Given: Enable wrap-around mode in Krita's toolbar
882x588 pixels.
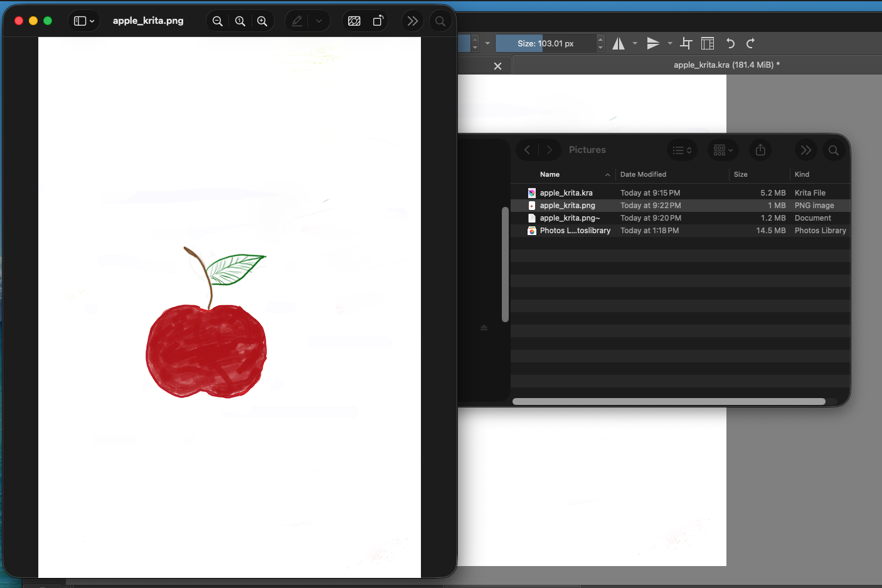Looking at the screenshot, I should tap(686, 43).
